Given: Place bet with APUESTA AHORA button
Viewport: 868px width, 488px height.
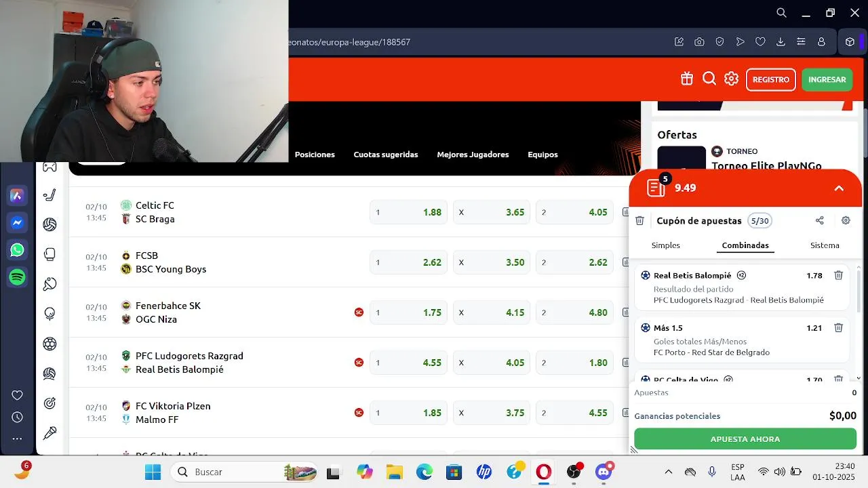Looking at the screenshot, I should click(745, 439).
